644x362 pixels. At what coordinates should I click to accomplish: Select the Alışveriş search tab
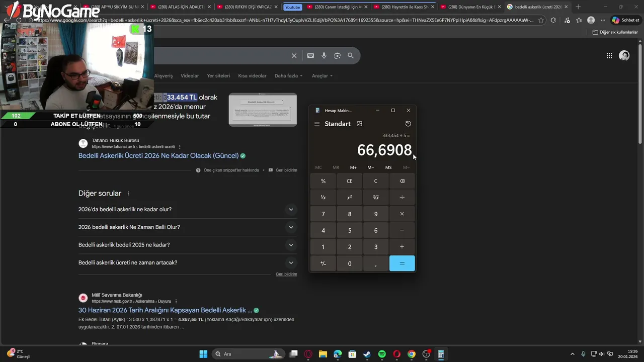point(164,76)
